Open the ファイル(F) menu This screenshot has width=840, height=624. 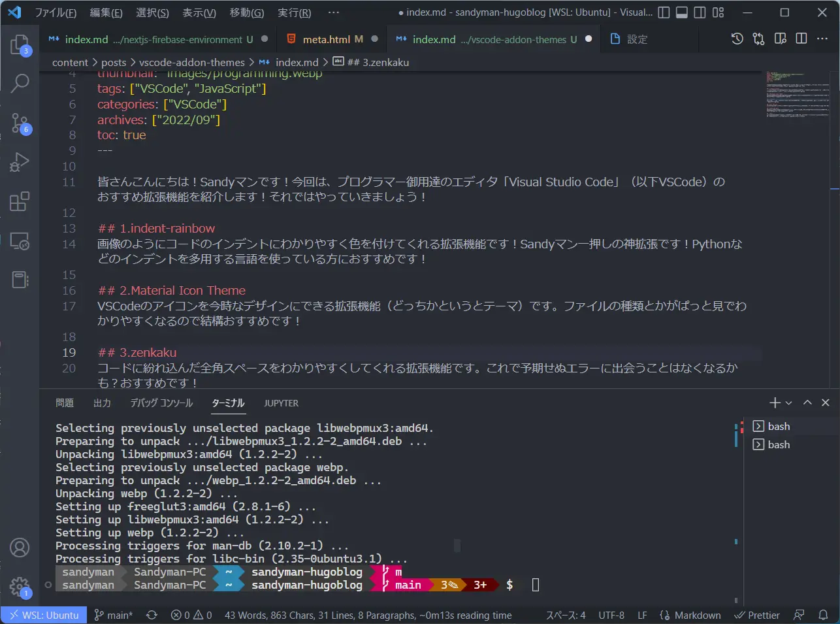(x=56, y=12)
